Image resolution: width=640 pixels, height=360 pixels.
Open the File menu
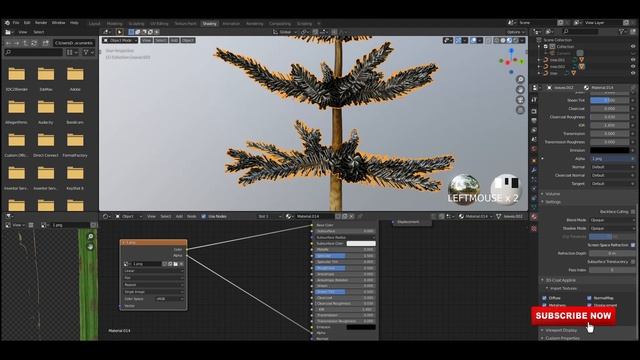tap(16, 23)
